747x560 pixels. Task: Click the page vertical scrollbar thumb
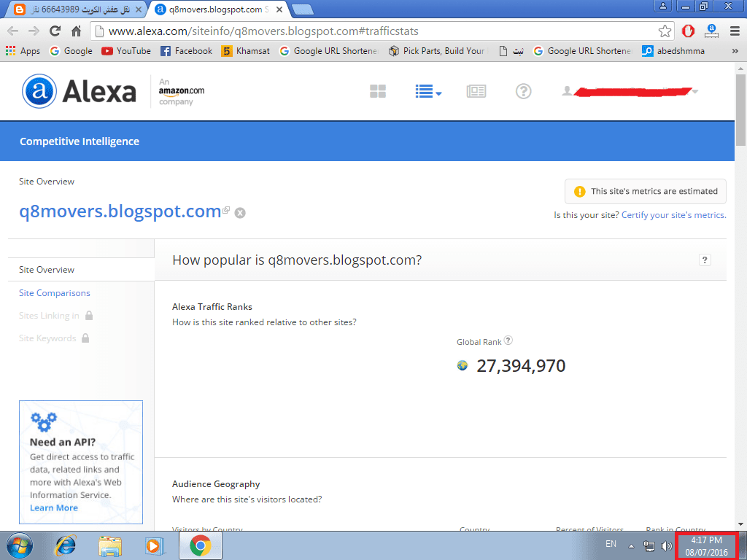pos(740,109)
